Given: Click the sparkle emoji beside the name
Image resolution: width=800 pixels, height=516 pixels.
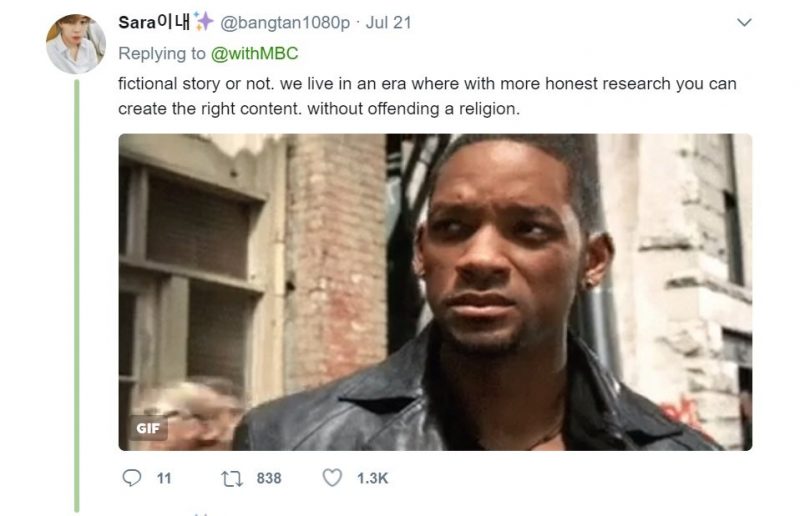Looking at the screenshot, I should [203, 21].
